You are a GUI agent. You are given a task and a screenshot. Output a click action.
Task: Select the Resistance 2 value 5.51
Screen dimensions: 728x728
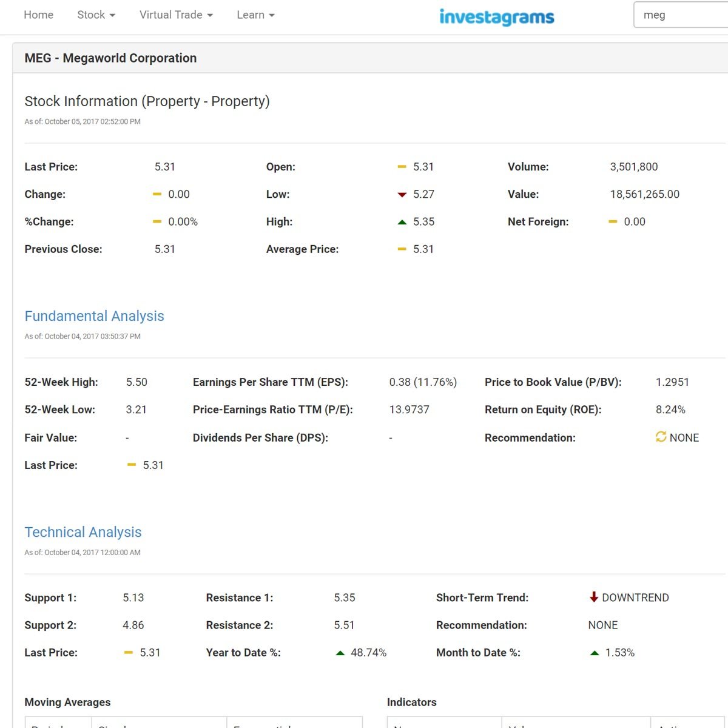point(344,625)
